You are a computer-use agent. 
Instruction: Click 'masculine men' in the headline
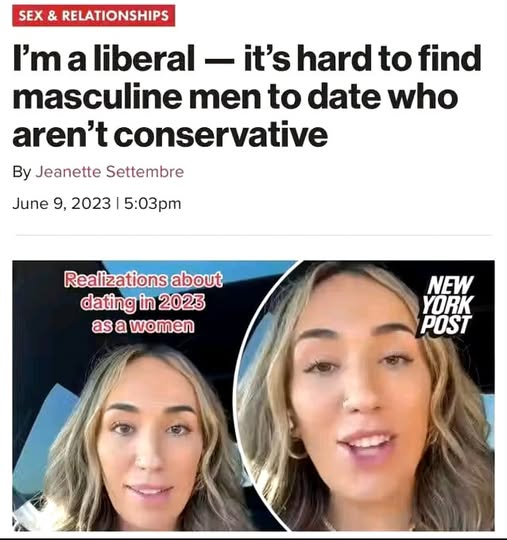[137, 97]
